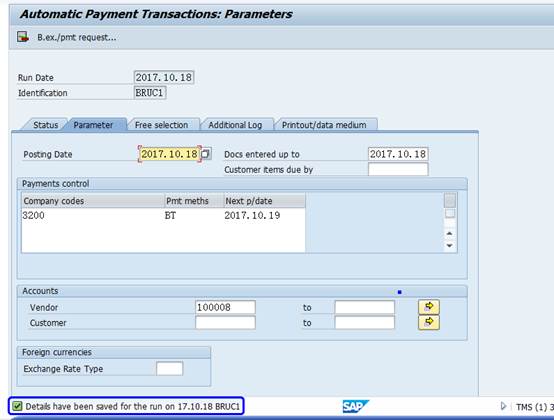This screenshot has width=554, height=420.
Task: Open the Posting Date value help icon
Action: click(206, 154)
